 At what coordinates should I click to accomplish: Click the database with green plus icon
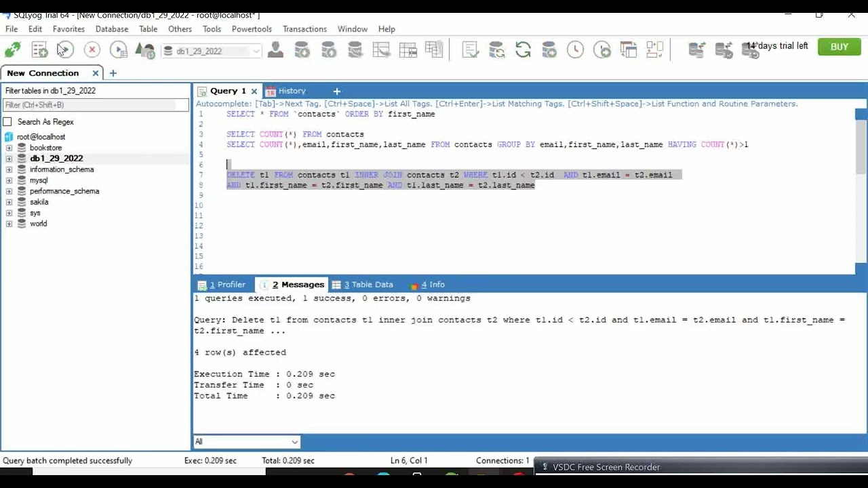point(549,50)
